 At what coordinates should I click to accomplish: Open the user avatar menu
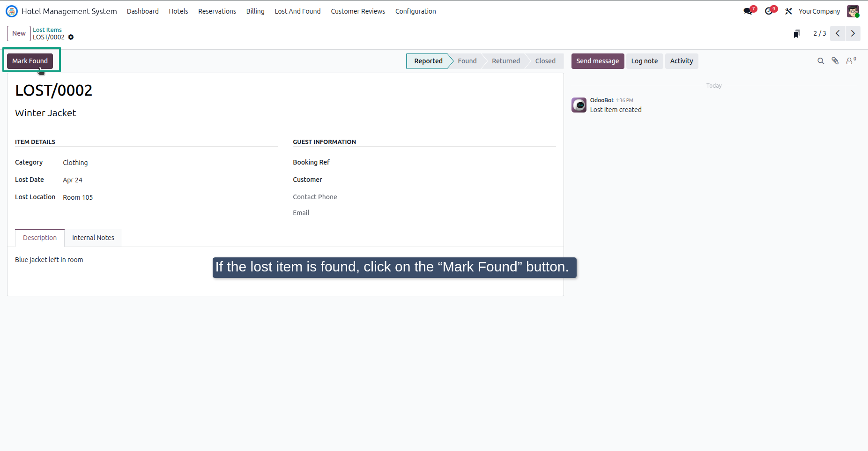click(853, 11)
